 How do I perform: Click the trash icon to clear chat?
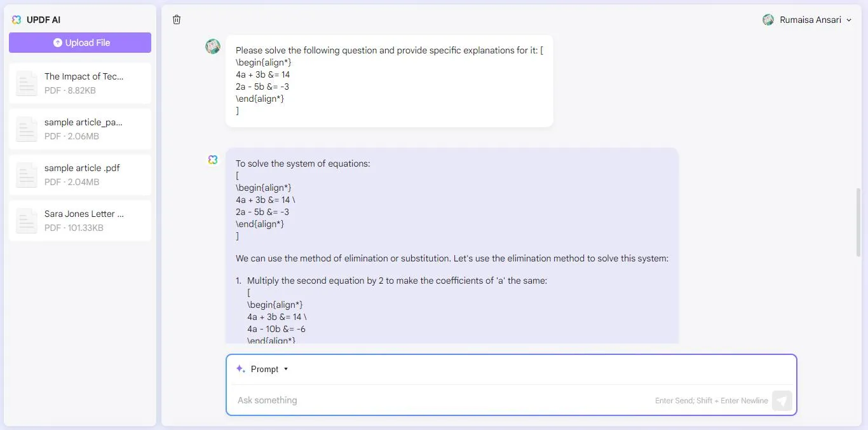pos(177,20)
